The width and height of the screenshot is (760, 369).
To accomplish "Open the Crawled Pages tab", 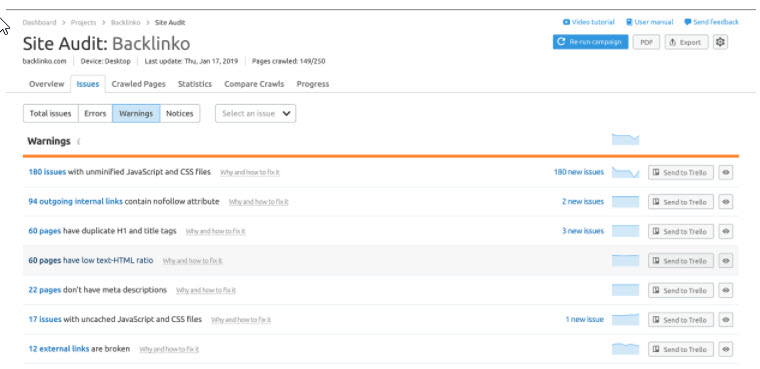I will point(139,84).
